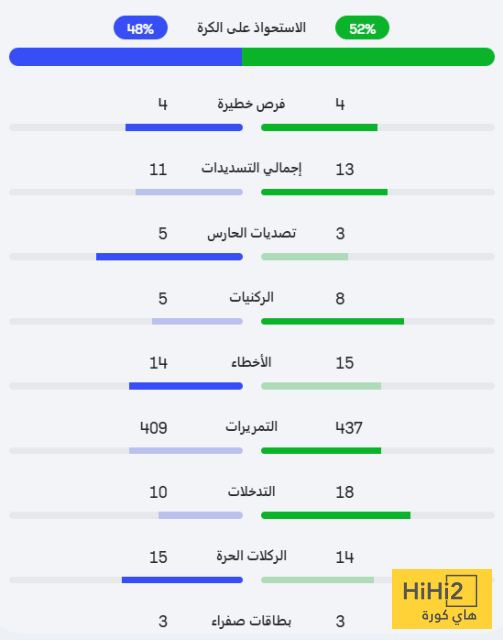Click the green 52% possession badge
Screen dimensions: 503x640
pyautogui.click(x=362, y=28)
